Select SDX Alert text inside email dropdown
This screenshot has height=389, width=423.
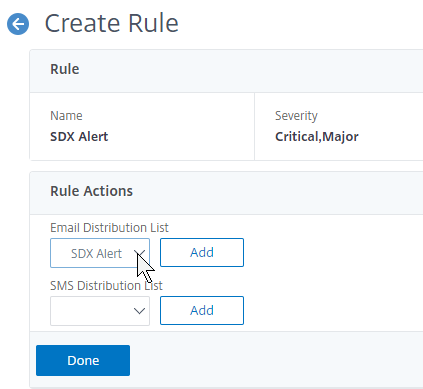(96, 254)
